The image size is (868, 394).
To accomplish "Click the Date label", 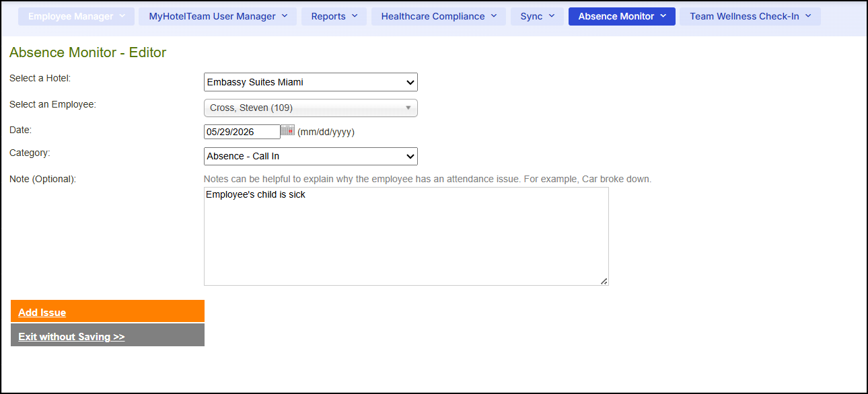I will click(20, 129).
